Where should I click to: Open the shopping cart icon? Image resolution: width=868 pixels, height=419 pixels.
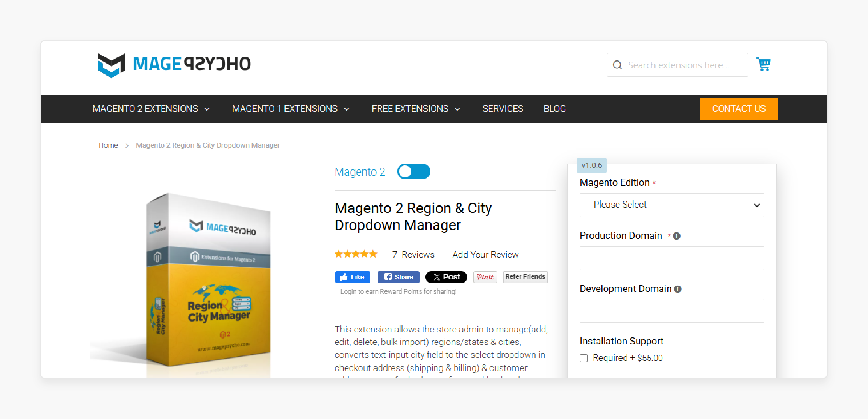point(763,64)
